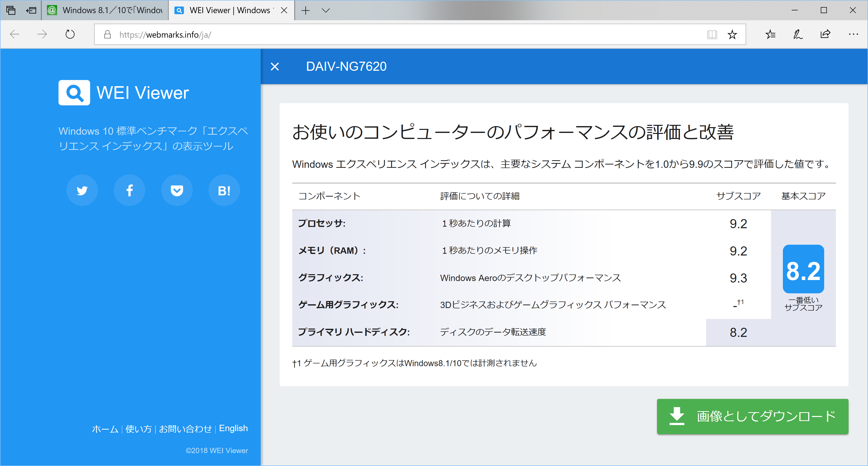
Task: Open the 使い方 link
Action: tap(138, 429)
